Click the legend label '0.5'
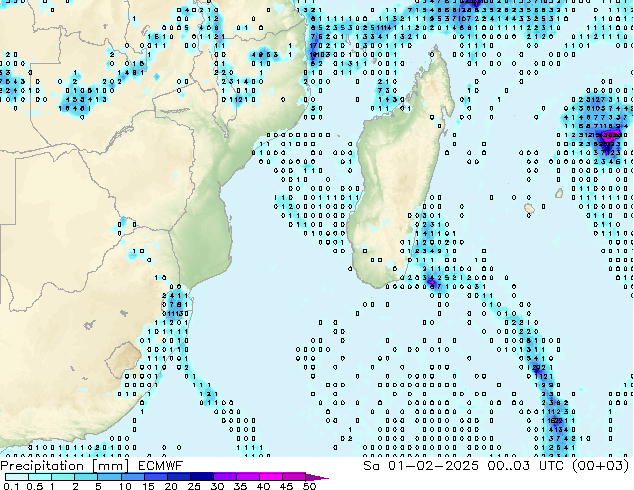Viewport: 634px width, 490px height. (x=35, y=486)
